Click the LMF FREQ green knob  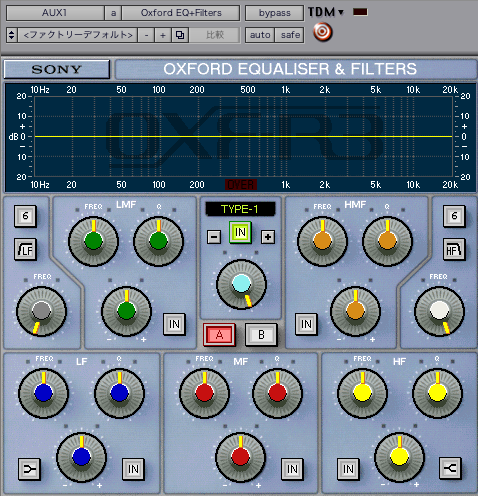point(93,241)
